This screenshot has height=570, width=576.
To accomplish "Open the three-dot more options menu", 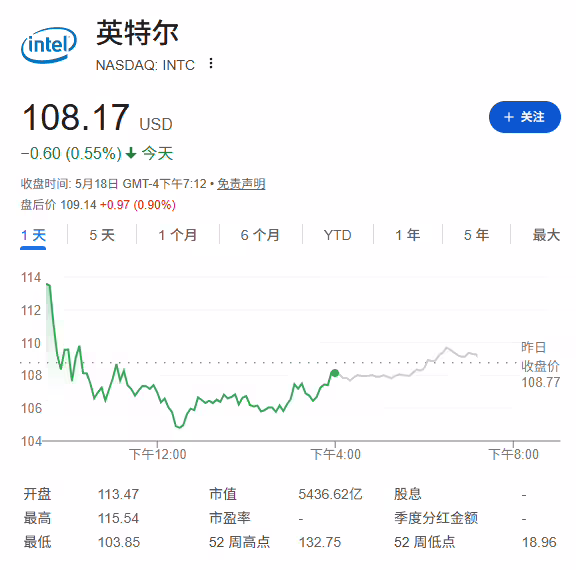I will 211,64.
